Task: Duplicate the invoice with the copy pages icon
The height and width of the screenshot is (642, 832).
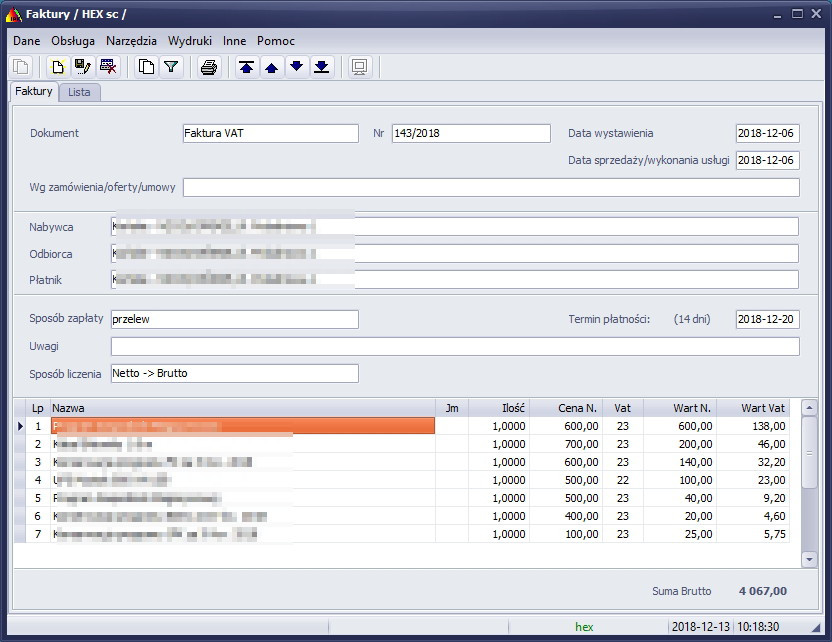Action: pos(146,67)
